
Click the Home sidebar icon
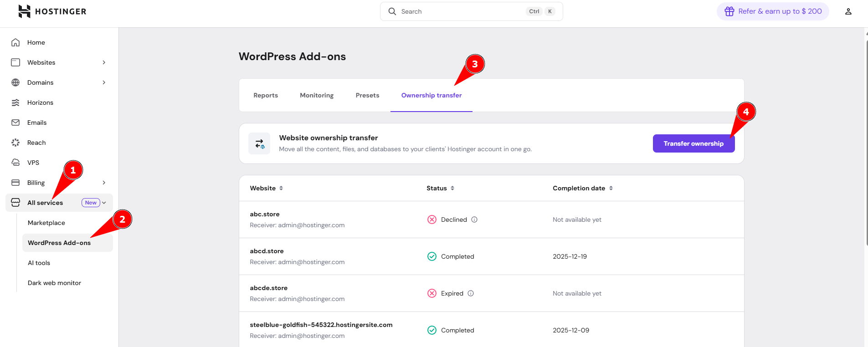pyautogui.click(x=15, y=42)
